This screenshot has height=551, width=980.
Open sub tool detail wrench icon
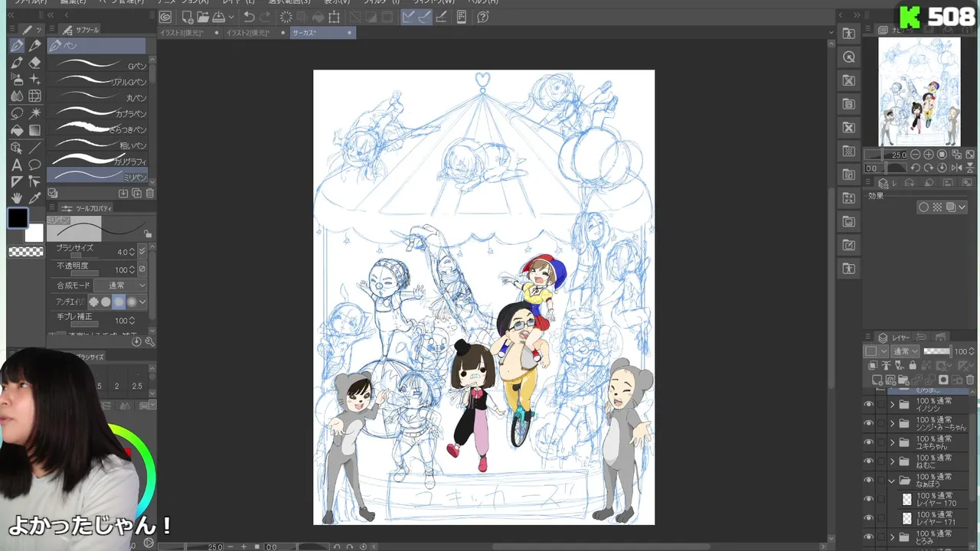click(150, 341)
